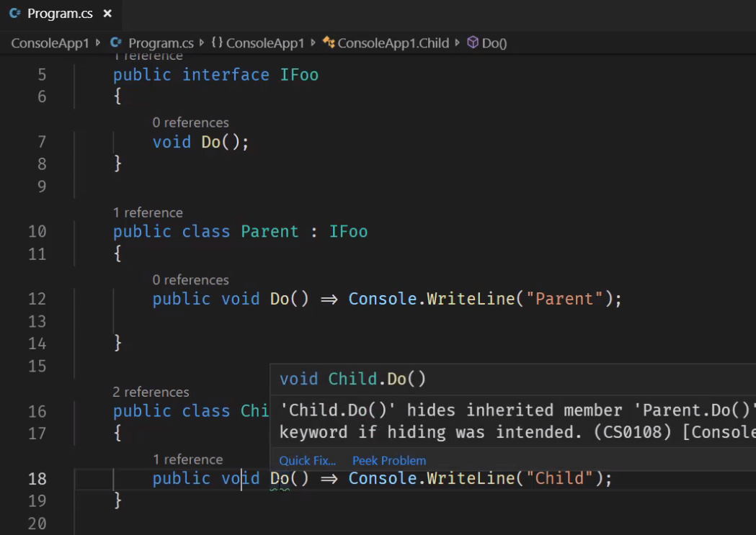Click the ConsoleApp1.Child class breadcrumb
The height and width of the screenshot is (535, 756).
pos(393,43)
